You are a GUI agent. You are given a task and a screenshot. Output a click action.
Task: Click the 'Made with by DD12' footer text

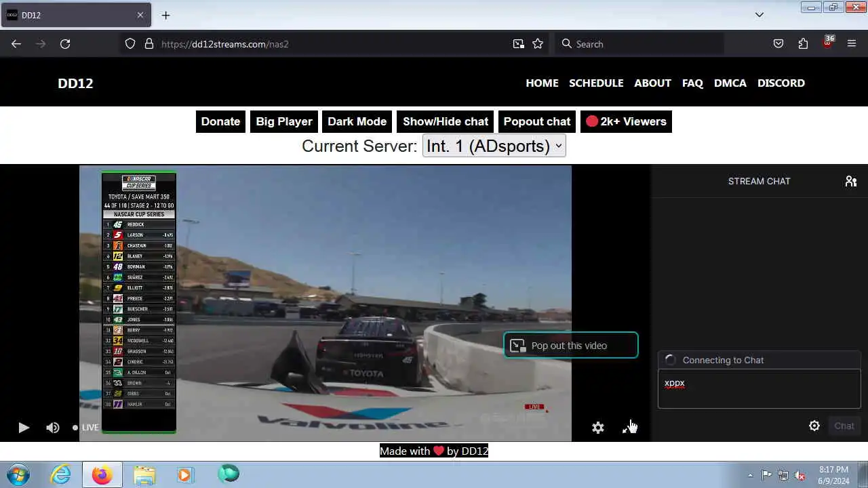[x=434, y=451]
